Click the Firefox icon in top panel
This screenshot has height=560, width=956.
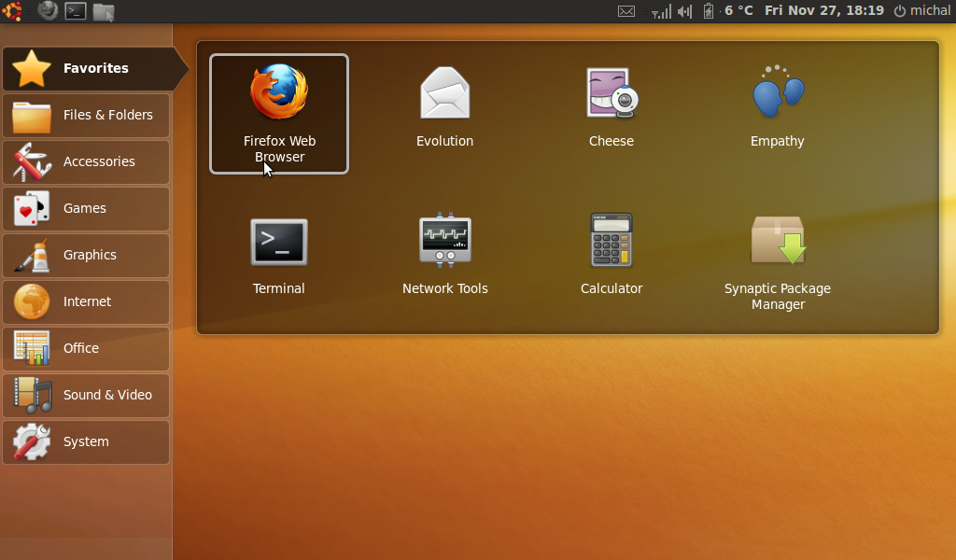tap(48, 11)
